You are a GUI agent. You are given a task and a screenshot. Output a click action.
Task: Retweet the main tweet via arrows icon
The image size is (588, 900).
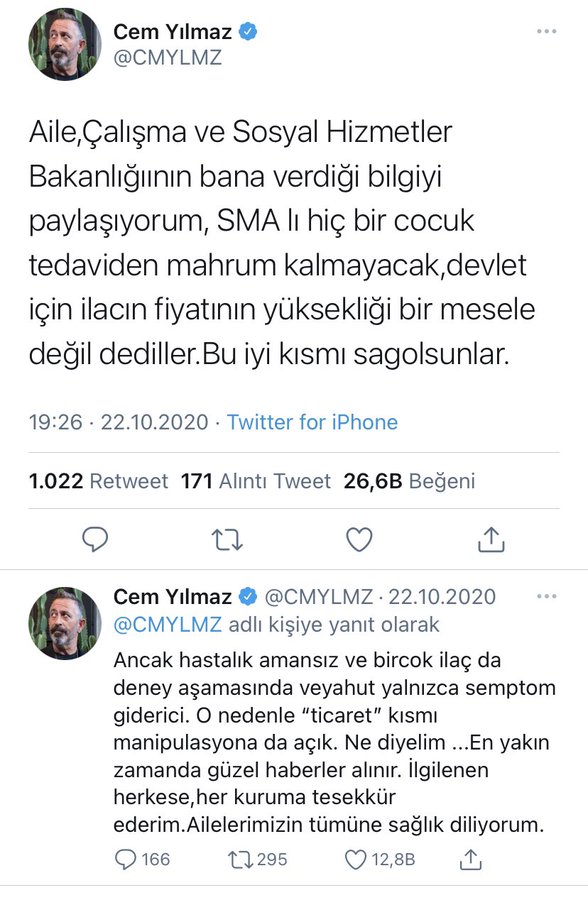(x=227, y=540)
